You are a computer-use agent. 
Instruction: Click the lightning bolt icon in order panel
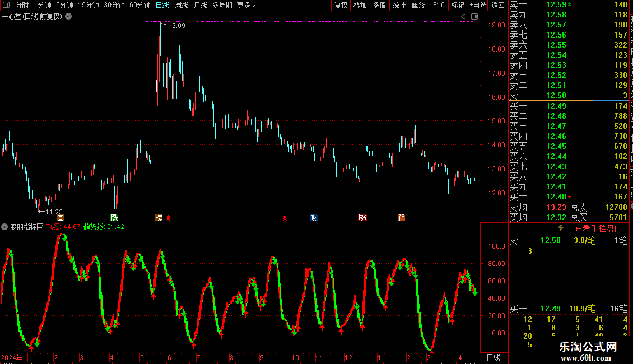(x=561, y=228)
